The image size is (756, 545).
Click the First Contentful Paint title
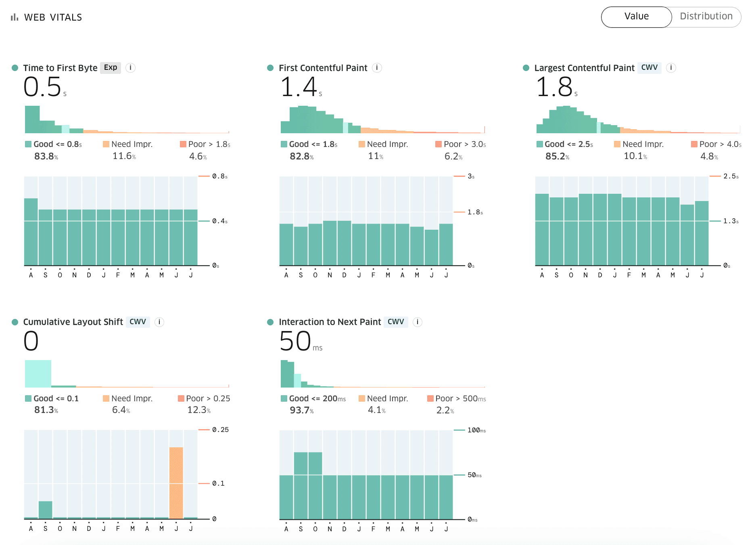[x=323, y=68]
